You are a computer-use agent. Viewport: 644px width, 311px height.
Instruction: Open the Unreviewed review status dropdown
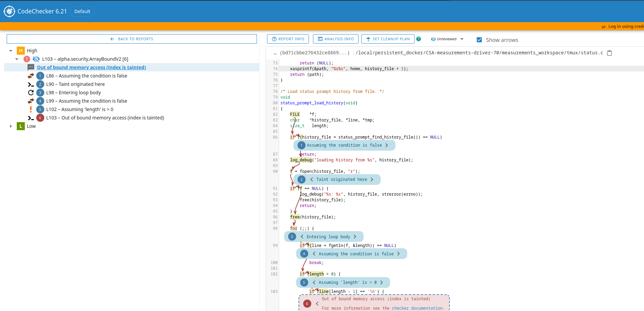click(447, 39)
